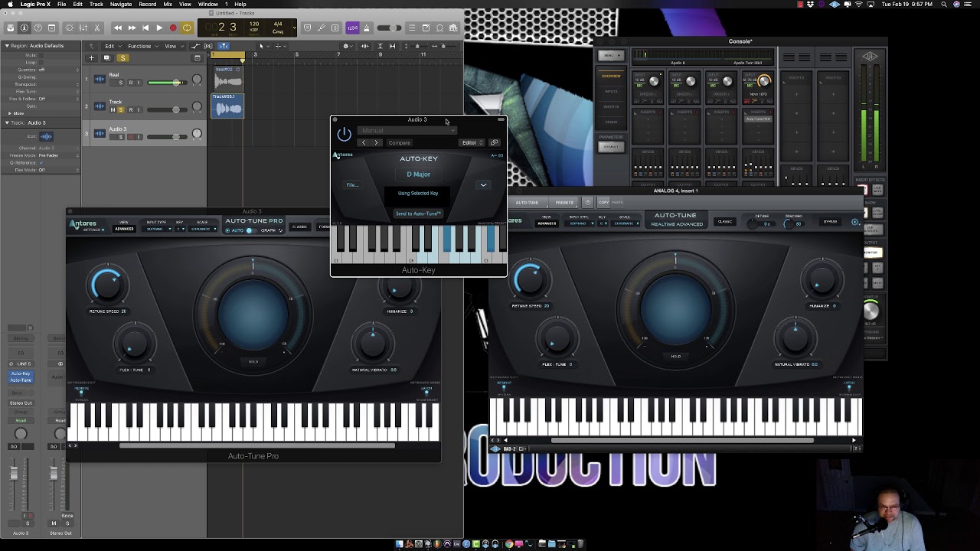Image resolution: width=980 pixels, height=551 pixels.
Task: Open the tracks area Functions dropdown
Action: click(143, 46)
